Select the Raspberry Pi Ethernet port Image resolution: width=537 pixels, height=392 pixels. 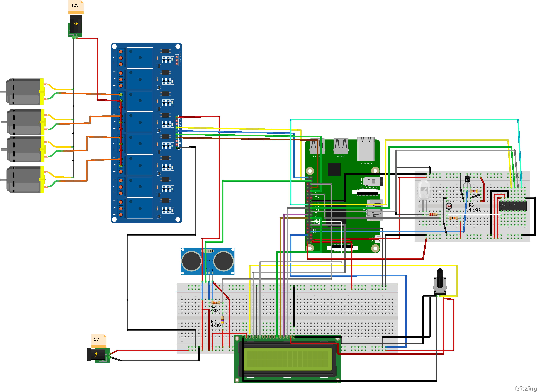pyautogui.click(x=366, y=149)
